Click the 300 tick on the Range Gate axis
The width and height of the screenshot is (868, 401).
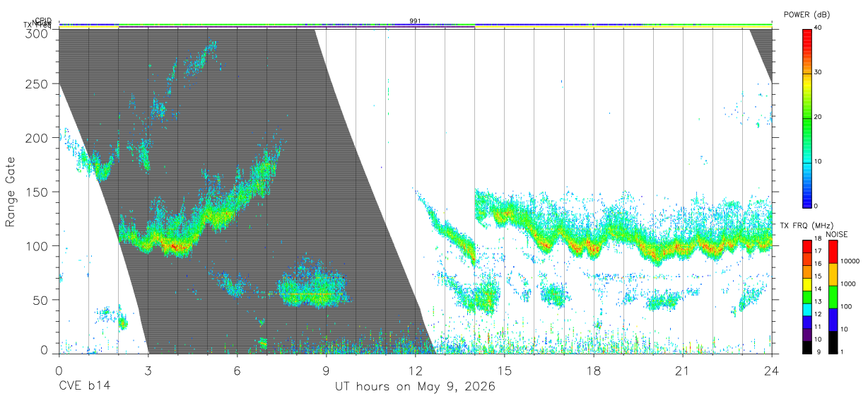tap(37, 33)
